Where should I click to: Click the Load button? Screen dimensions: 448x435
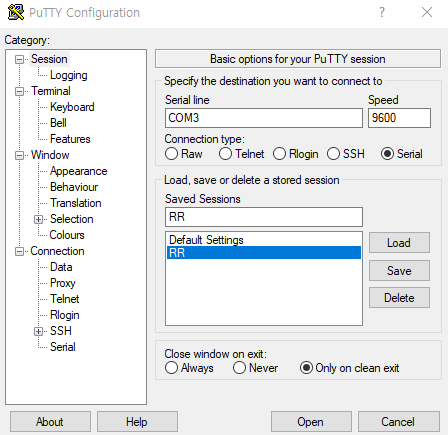[x=399, y=243]
